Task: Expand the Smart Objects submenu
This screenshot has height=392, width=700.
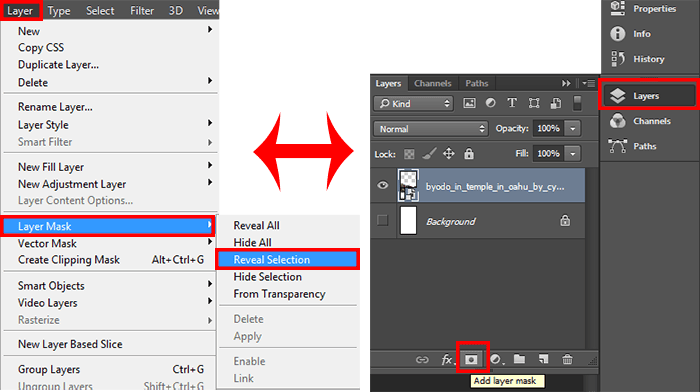Action: tap(210, 284)
